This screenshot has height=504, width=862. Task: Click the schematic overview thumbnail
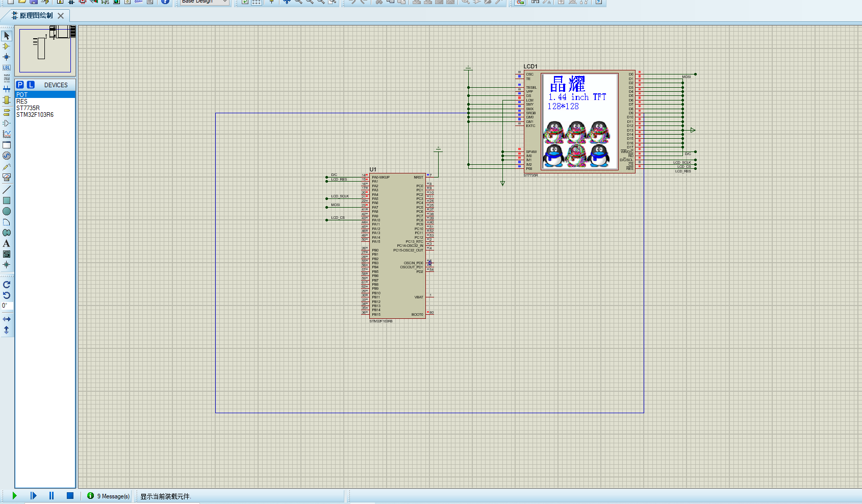point(45,51)
